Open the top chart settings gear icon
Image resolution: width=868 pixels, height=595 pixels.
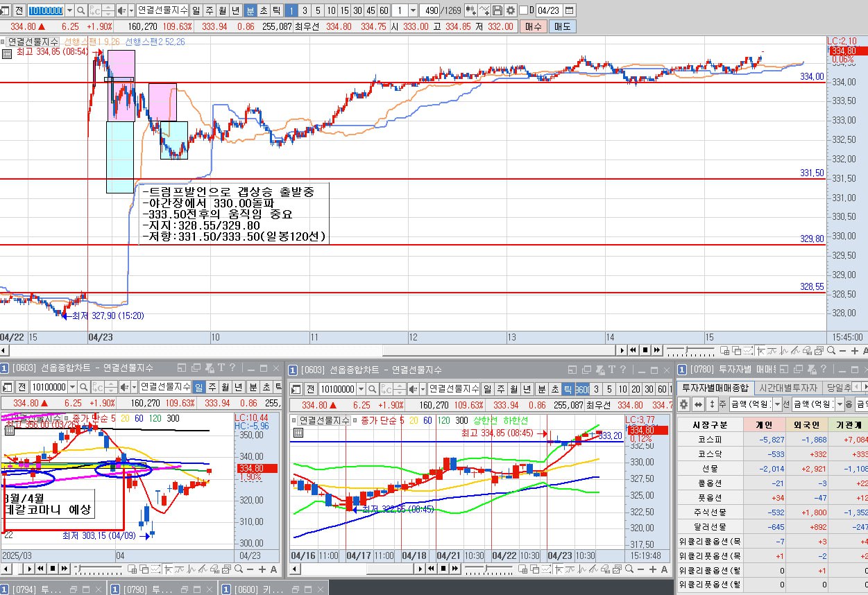(x=511, y=10)
